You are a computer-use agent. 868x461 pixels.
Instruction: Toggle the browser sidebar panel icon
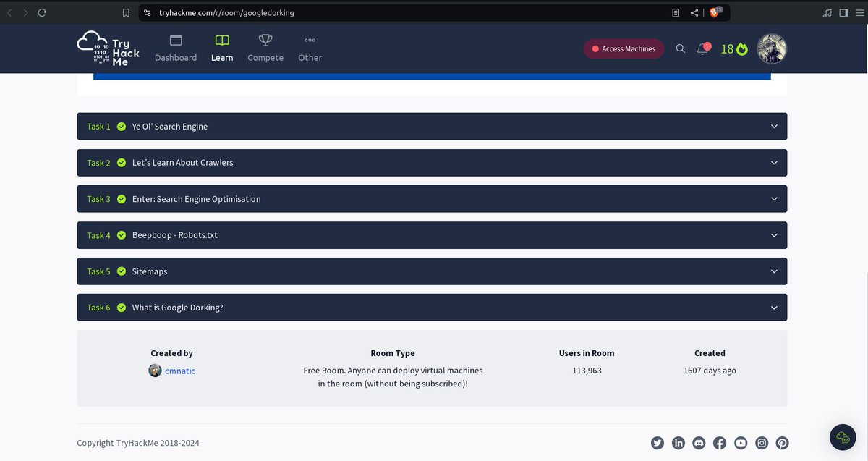843,12
